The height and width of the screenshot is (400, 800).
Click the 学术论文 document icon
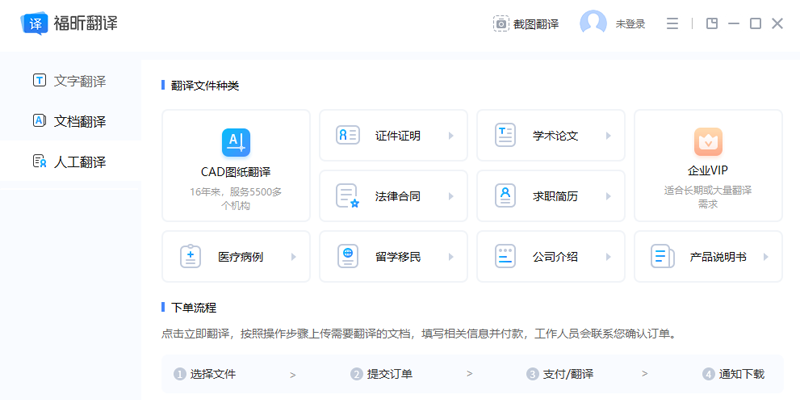click(505, 135)
